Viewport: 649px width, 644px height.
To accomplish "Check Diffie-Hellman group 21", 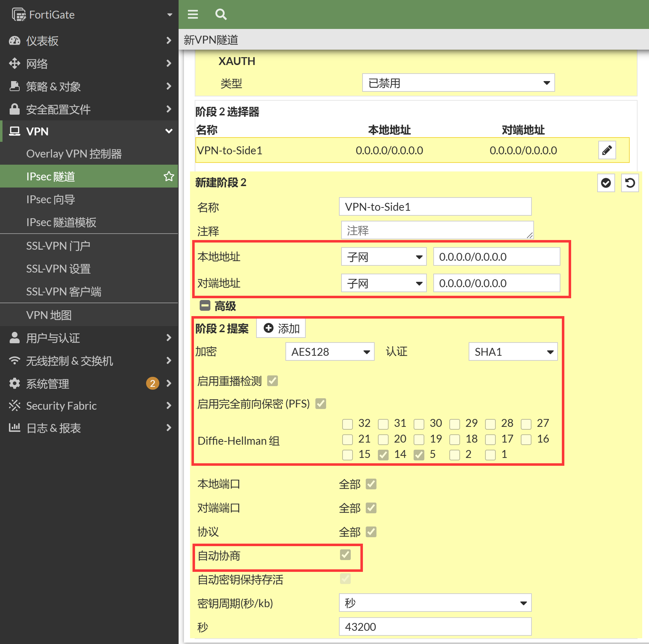I will tap(348, 439).
